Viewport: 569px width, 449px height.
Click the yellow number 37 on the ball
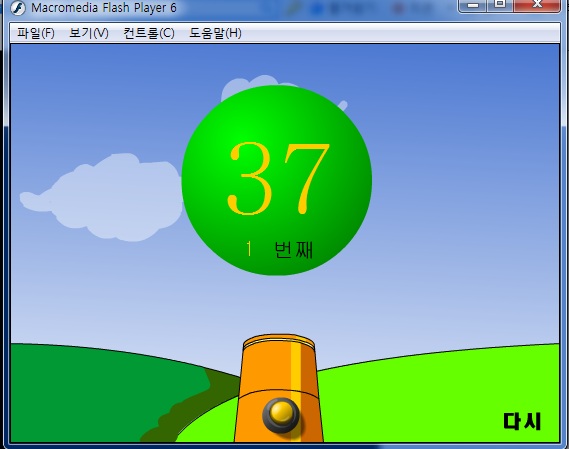point(278,179)
